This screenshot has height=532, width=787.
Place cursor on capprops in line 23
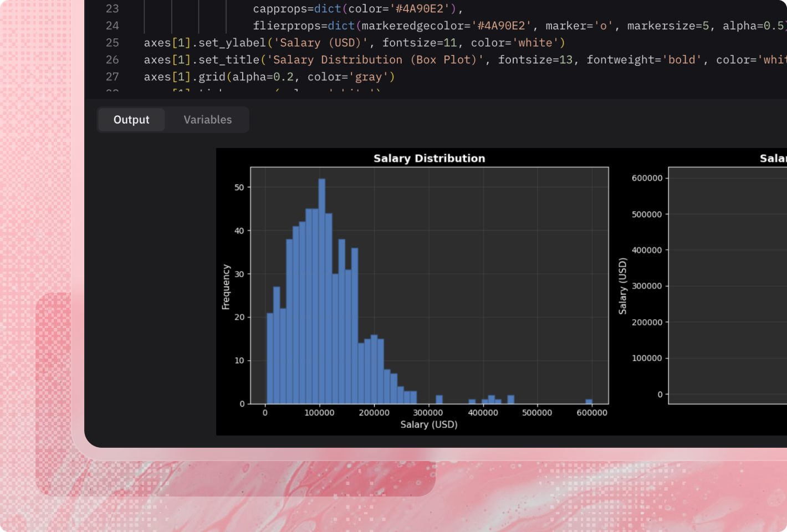[280, 9]
